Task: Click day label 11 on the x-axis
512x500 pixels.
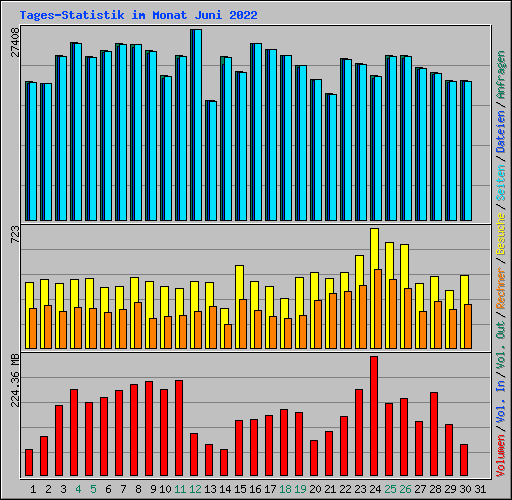Action: 180,489
